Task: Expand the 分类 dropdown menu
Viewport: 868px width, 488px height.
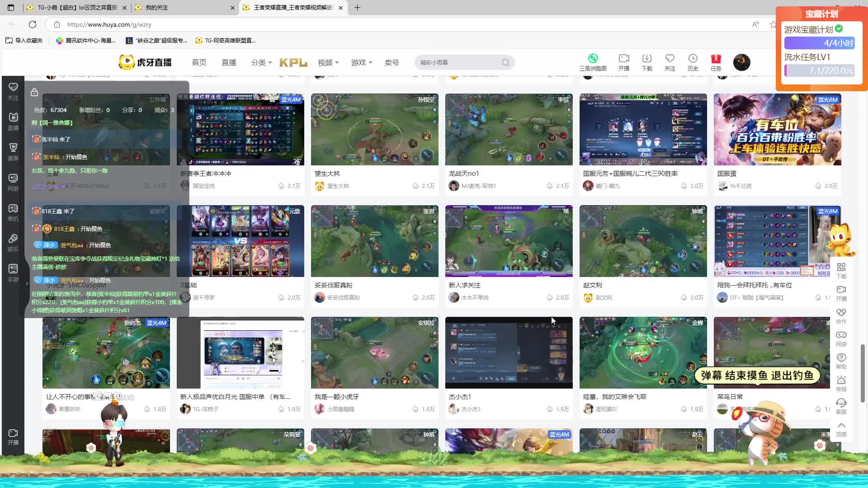Action: click(x=261, y=63)
